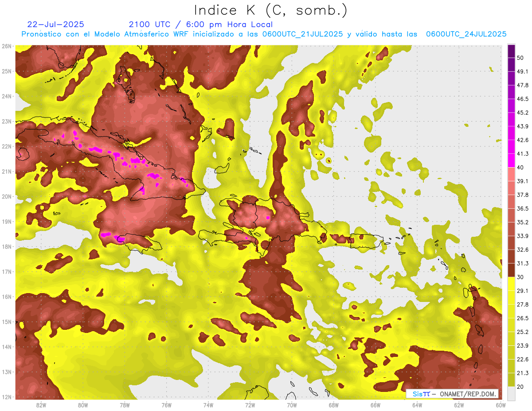Click the colorbar value "41.3"
The width and height of the screenshot is (532, 411).
point(522,154)
